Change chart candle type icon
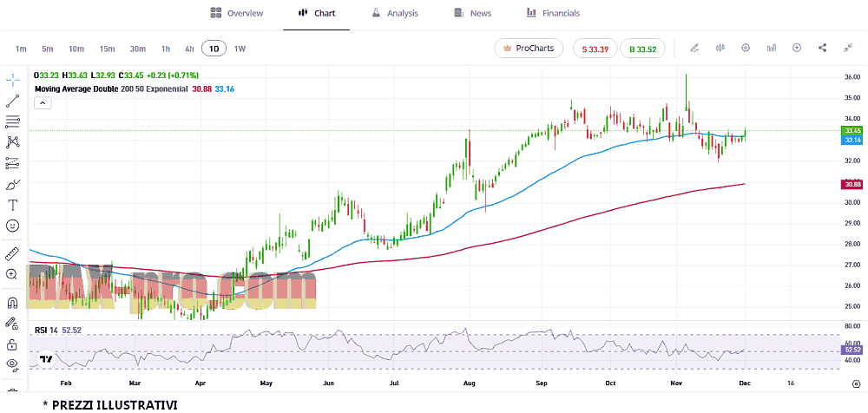Image resolution: width=868 pixels, height=413 pixels. pyautogui.click(x=720, y=49)
